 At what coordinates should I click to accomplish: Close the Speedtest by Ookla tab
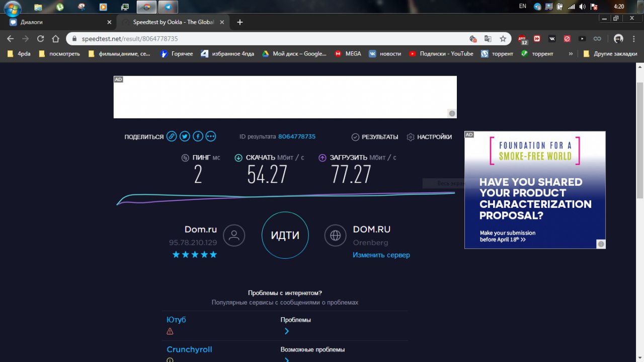[x=222, y=22]
